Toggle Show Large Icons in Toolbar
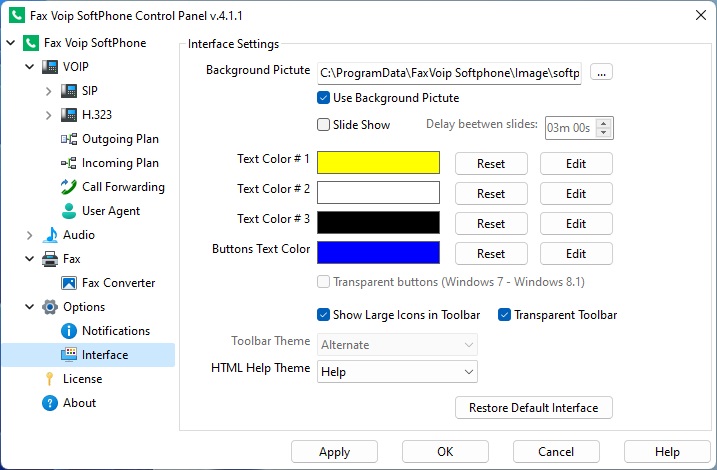 point(323,315)
